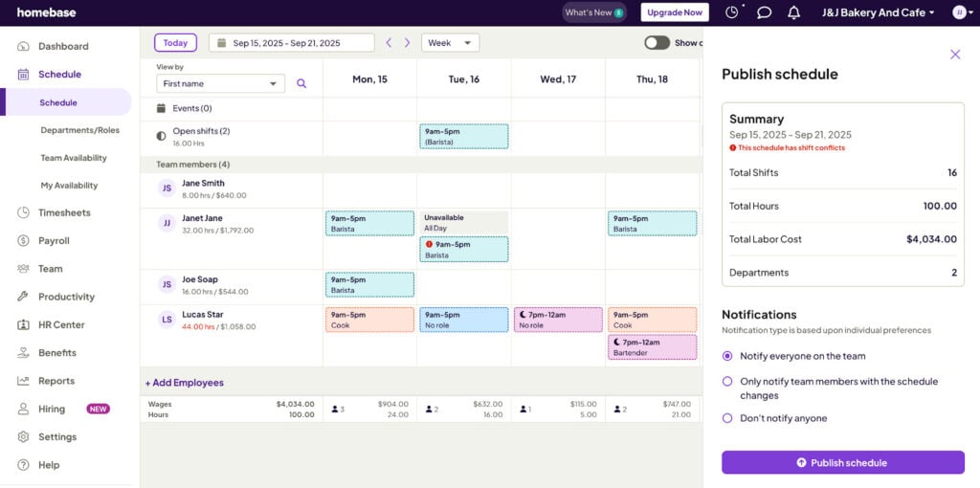Image resolution: width=980 pixels, height=488 pixels.
Task: Open the date range Sep 15 - Sep 21 picker
Action: (x=291, y=42)
